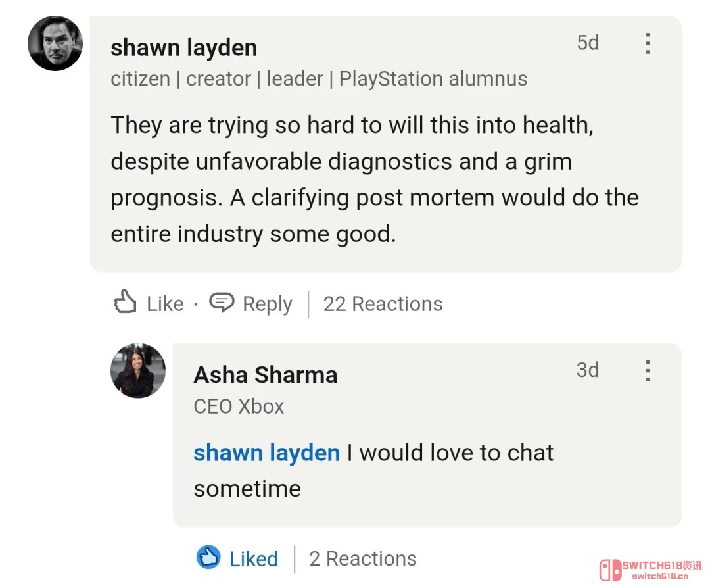Viewport: 710px width, 588px height.
Task: Click the Reply speech bubble icon
Action: click(223, 303)
